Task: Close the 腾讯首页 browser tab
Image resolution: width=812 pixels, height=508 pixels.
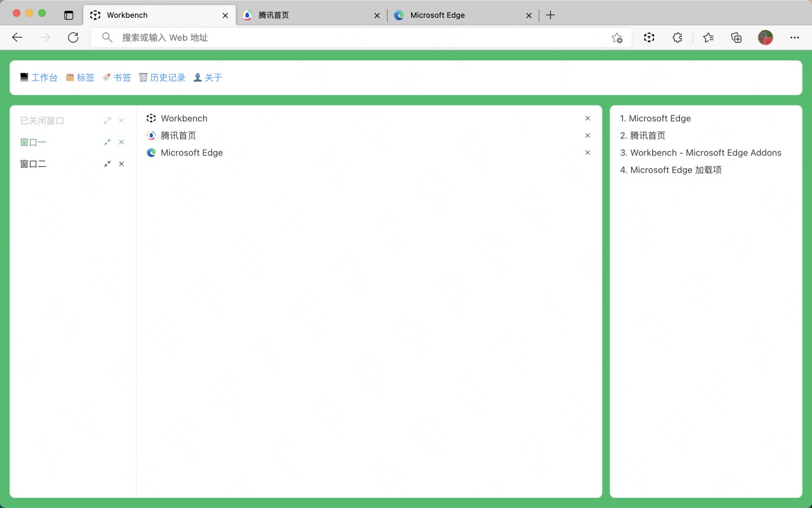Action: [x=377, y=15]
